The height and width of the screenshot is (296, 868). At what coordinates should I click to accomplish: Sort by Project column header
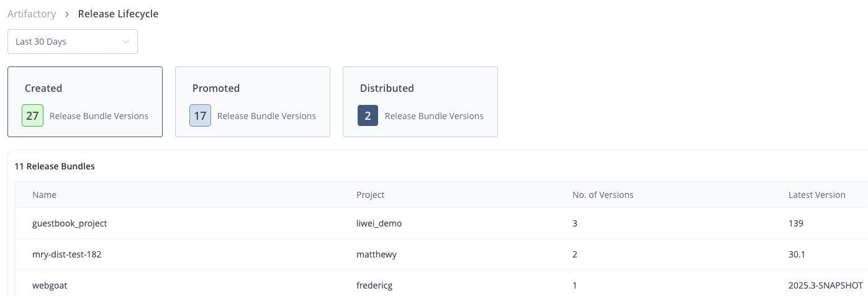[370, 195]
